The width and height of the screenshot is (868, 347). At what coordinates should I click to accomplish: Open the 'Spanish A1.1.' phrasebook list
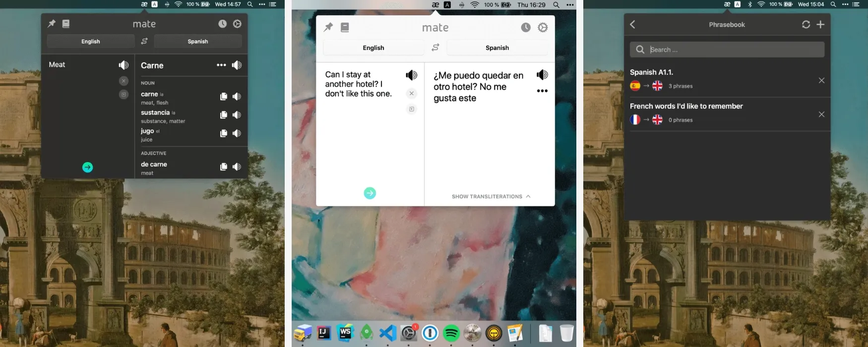pos(727,80)
